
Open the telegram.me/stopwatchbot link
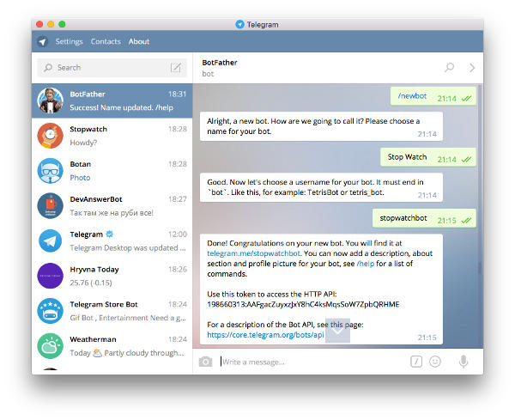(253, 253)
